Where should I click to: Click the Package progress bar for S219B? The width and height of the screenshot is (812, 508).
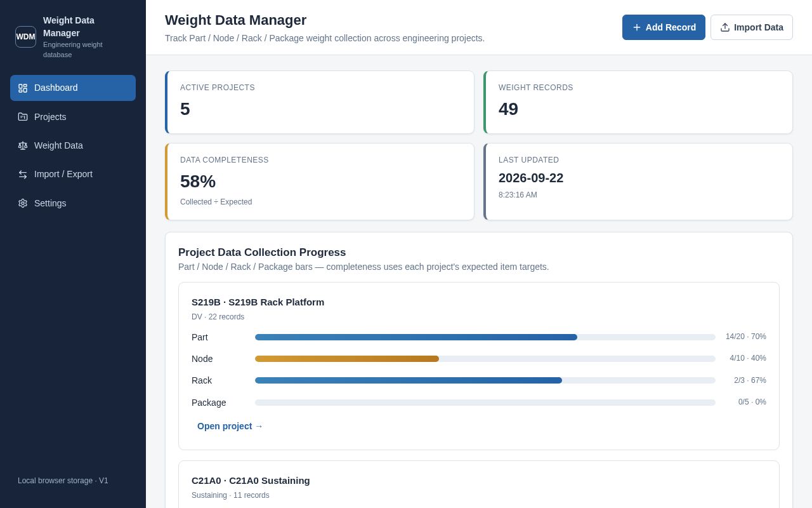coord(485,403)
